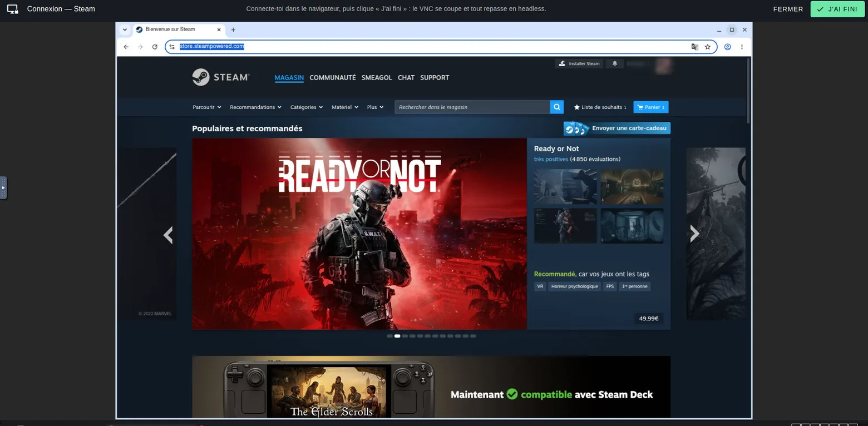Open the Ready or Not main banner

[x=359, y=234]
